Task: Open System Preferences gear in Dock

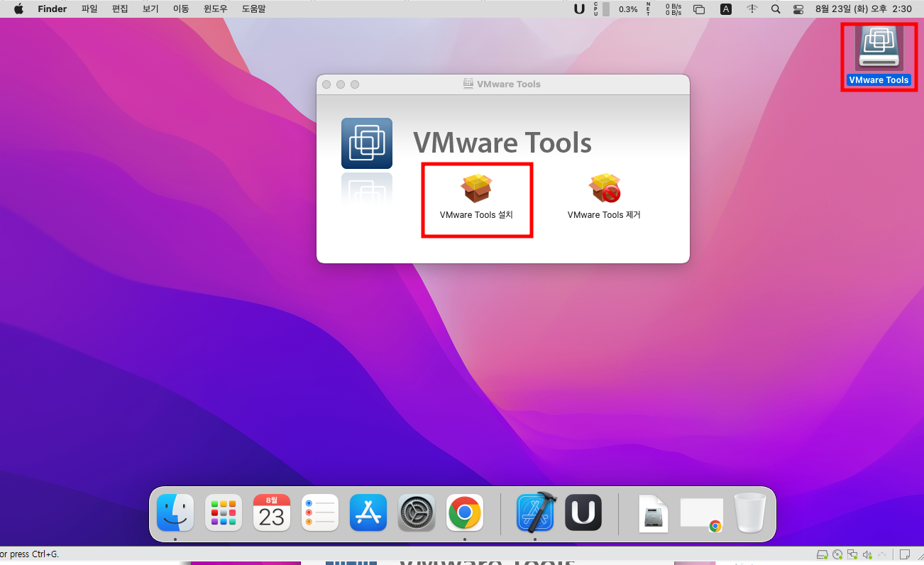Action: coord(417,512)
